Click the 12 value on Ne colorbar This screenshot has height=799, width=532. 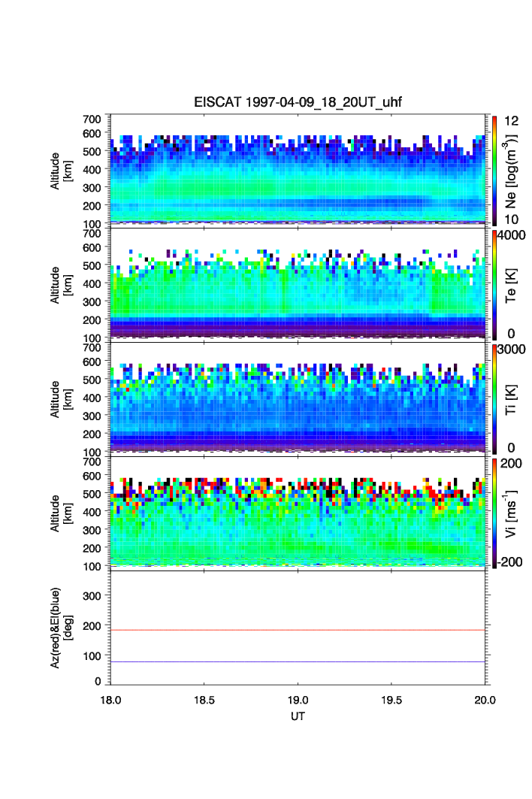point(511,121)
